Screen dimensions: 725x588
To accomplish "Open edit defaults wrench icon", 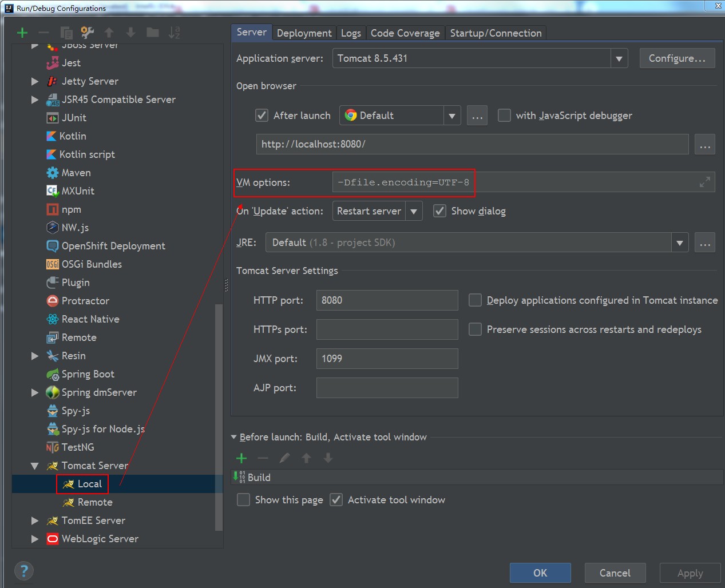I will point(88,33).
